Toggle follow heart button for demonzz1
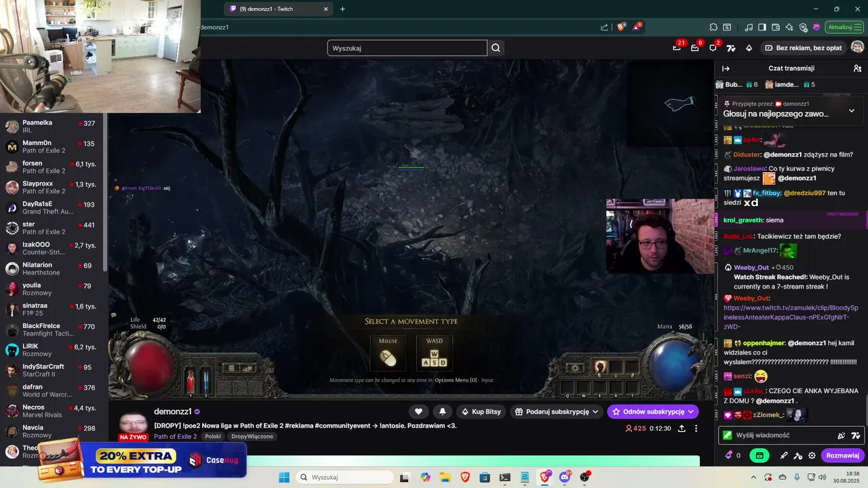 click(x=418, y=411)
